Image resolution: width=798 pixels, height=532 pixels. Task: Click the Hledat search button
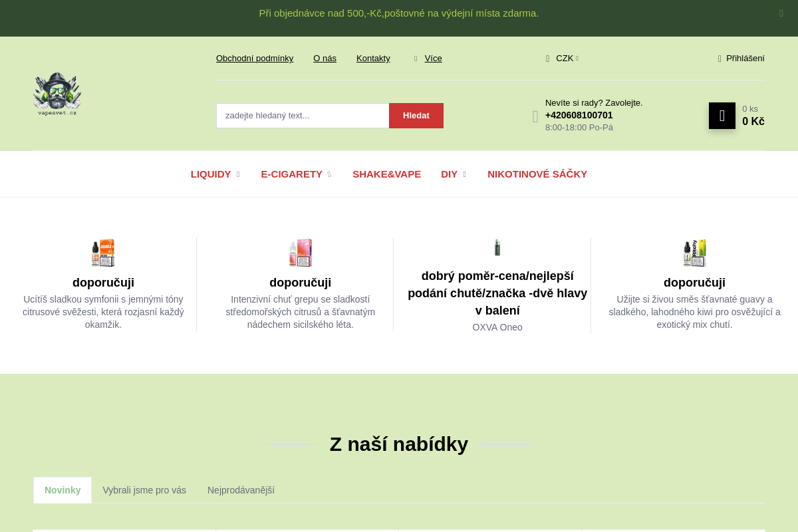point(416,116)
